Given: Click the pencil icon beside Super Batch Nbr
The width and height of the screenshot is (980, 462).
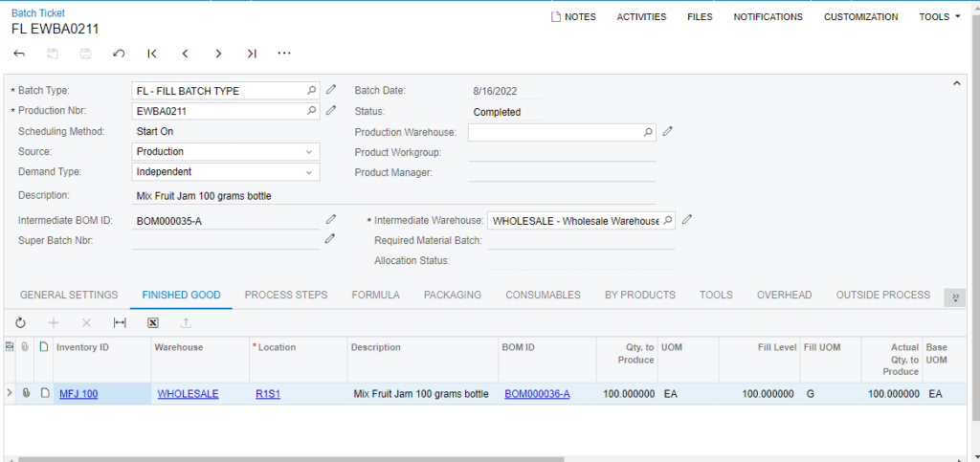Looking at the screenshot, I should tap(330, 238).
